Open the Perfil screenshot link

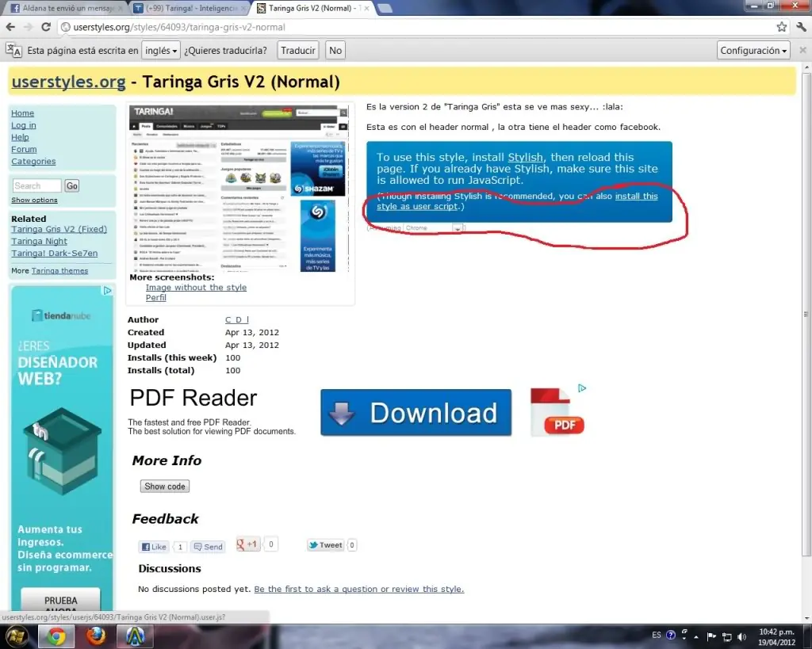tap(156, 298)
